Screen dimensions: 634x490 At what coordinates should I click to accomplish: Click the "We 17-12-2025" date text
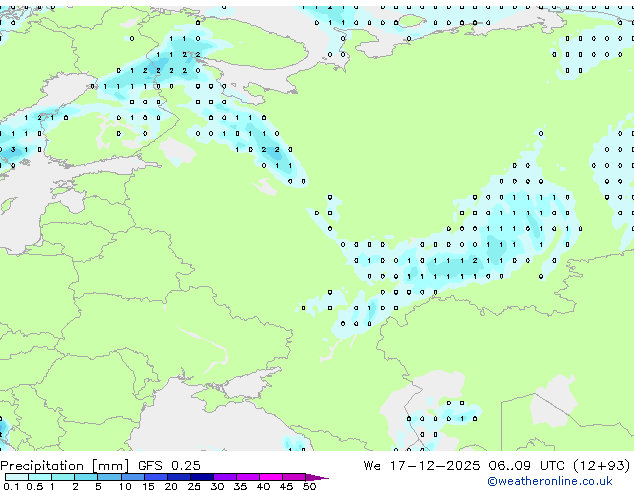click(x=422, y=465)
